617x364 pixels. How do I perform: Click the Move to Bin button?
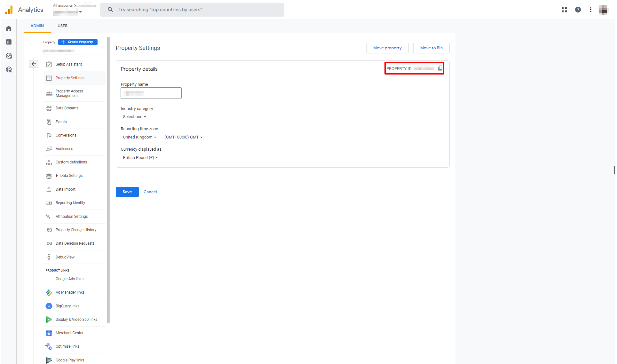coord(431,48)
